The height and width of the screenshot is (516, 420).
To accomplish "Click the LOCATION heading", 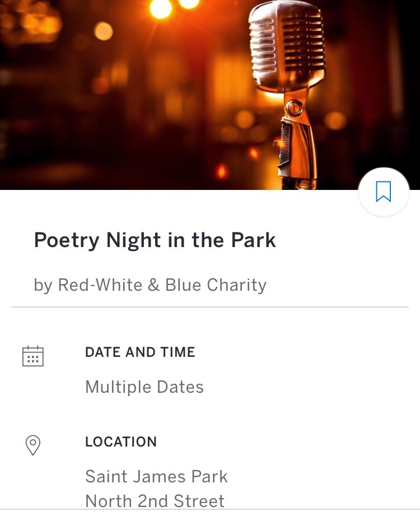I will [x=121, y=441].
